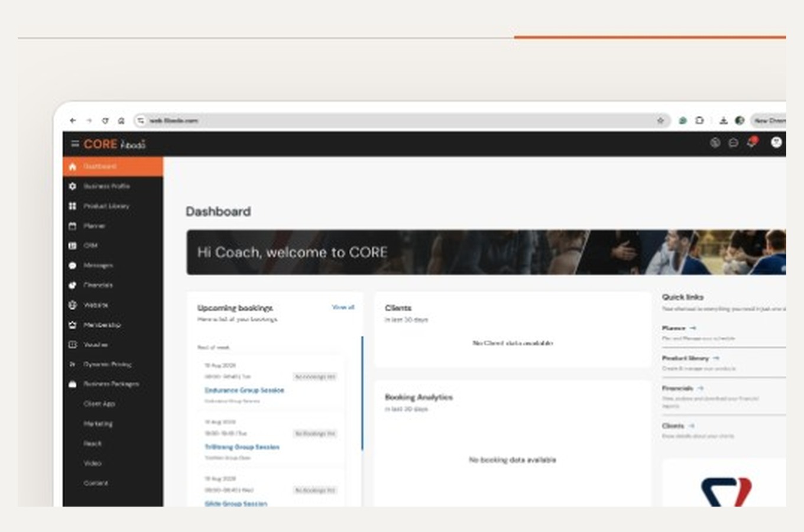Open notifications bell with red badge
Screen dimensions: 804x532
click(751, 142)
